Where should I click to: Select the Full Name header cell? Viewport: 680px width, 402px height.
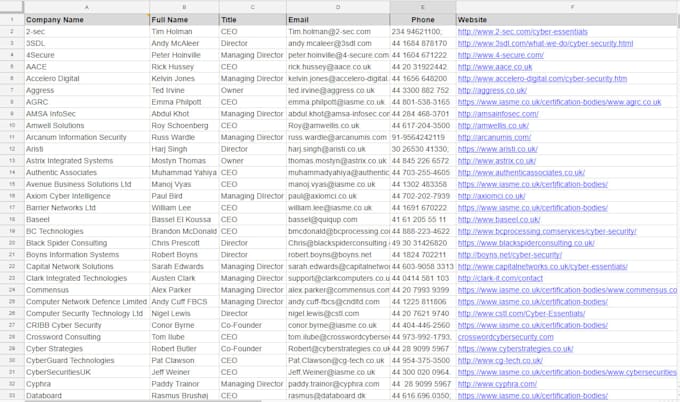184,20
